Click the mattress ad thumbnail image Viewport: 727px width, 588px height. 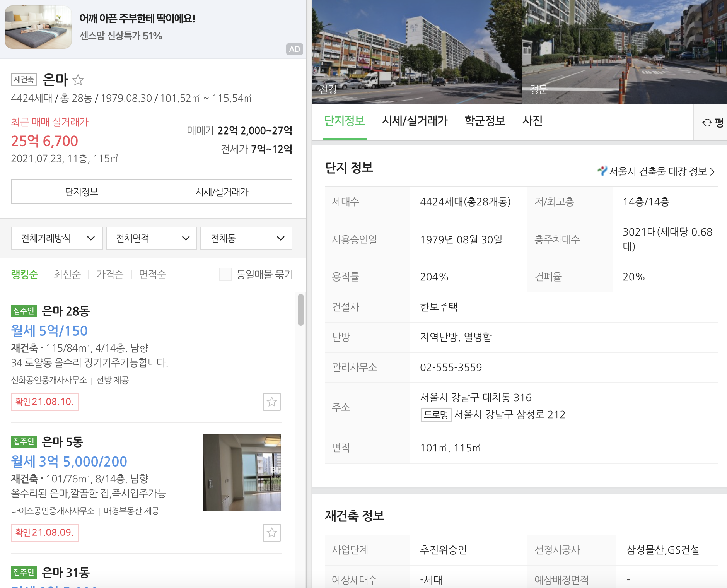[38, 27]
